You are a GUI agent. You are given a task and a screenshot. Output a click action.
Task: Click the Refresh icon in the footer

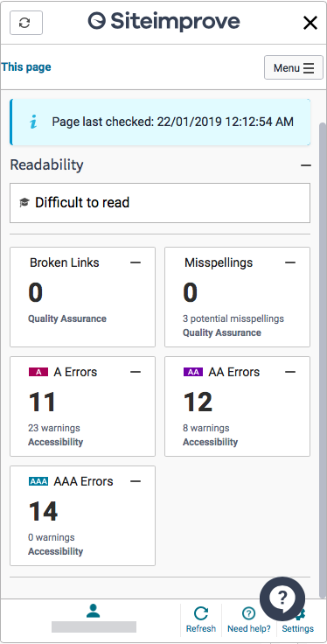coord(200,619)
